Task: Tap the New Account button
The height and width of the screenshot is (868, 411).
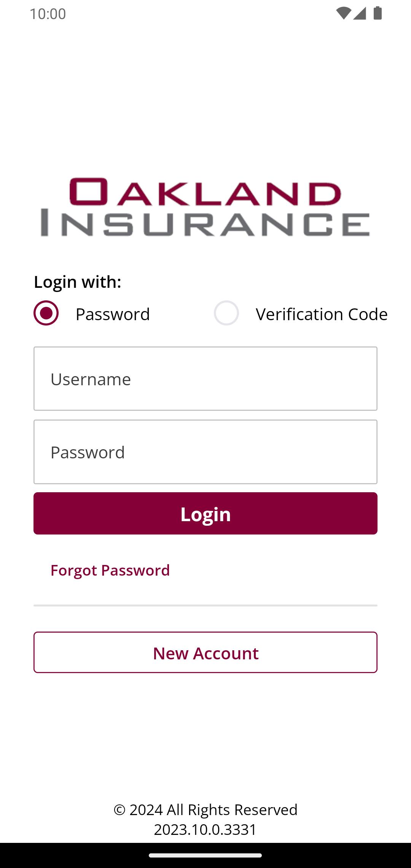Action: (205, 653)
